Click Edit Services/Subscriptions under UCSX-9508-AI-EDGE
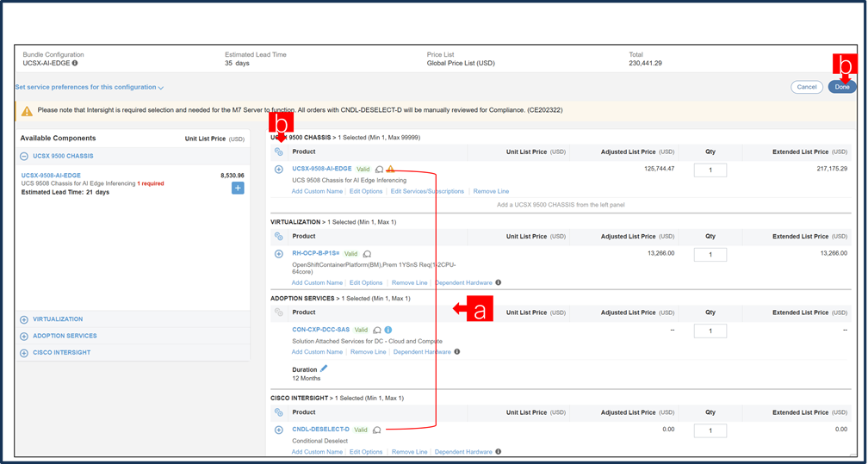 (427, 192)
